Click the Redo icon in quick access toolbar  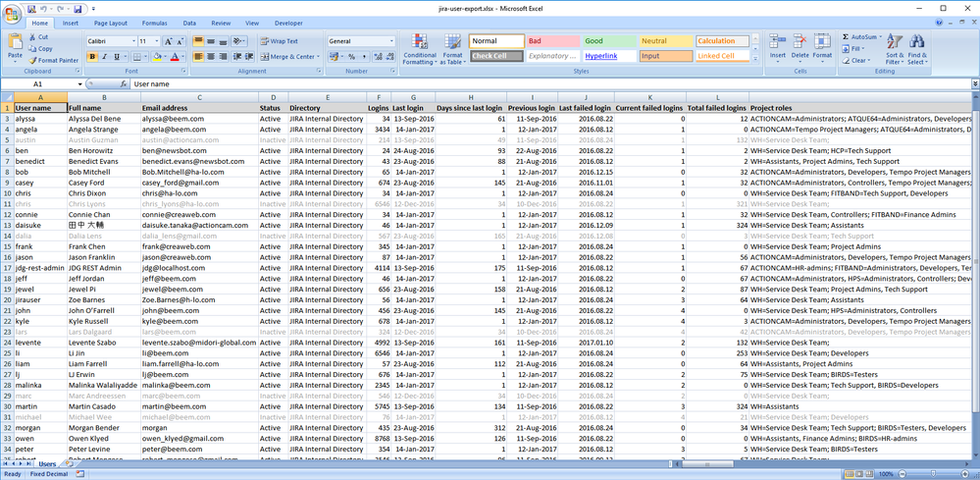[61, 9]
